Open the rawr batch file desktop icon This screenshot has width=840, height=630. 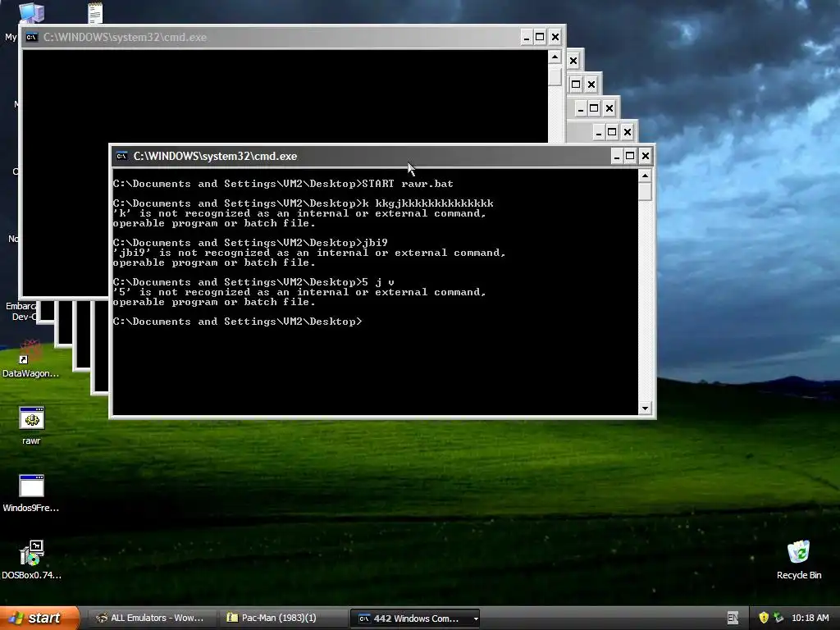coord(32,418)
